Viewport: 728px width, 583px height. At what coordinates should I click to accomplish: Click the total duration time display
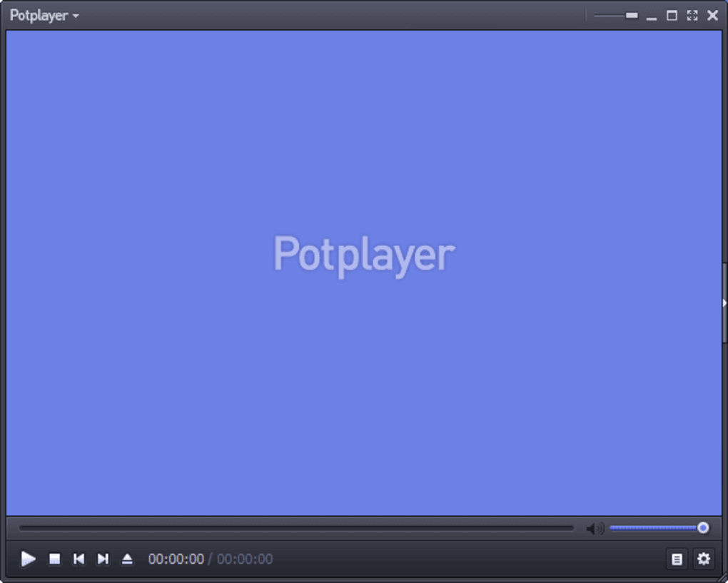pyautogui.click(x=245, y=559)
